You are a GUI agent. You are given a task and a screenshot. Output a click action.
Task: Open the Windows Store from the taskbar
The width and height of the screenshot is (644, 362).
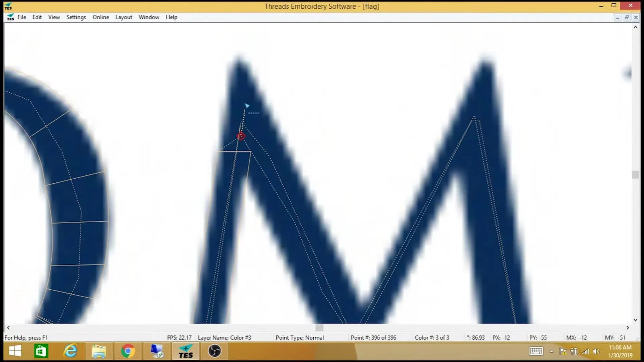coord(41,350)
